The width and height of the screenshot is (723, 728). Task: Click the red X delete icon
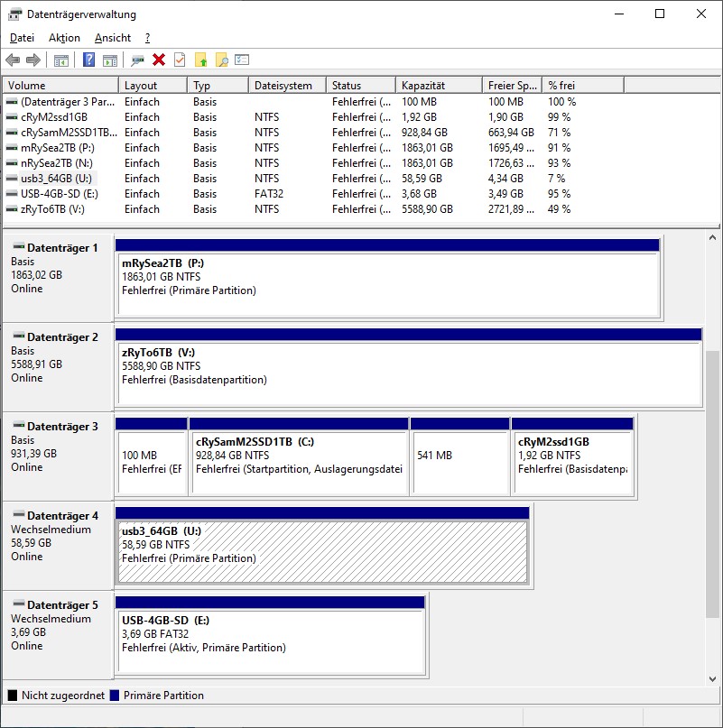click(x=159, y=60)
